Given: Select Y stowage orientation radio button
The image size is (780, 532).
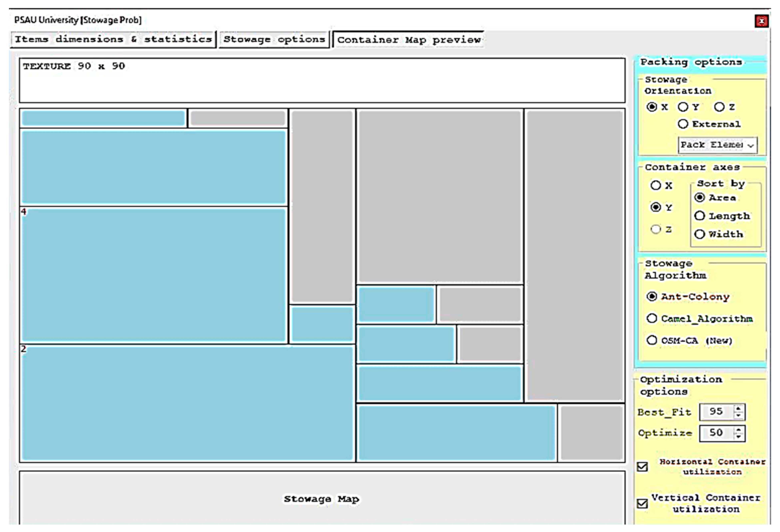Looking at the screenshot, I should 683,107.
